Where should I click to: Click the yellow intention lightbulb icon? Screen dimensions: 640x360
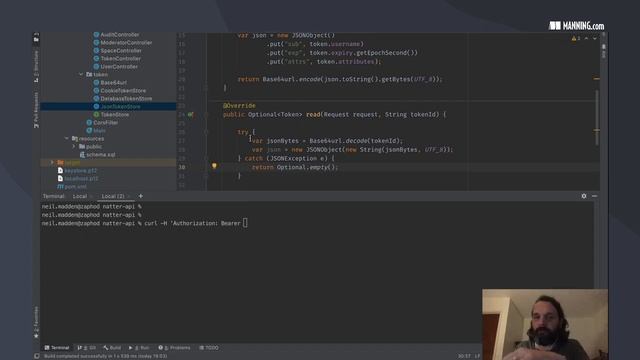(214, 166)
